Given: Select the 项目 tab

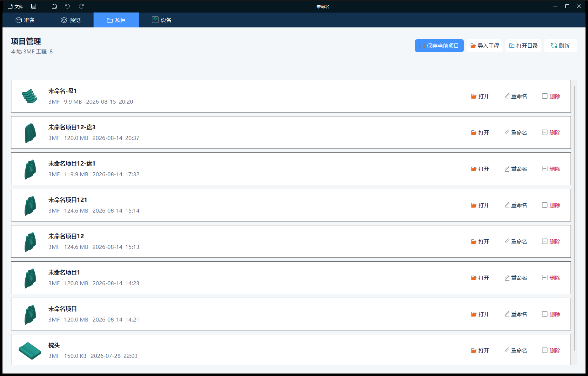Looking at the screenshot, I should [x=116, y=20].
